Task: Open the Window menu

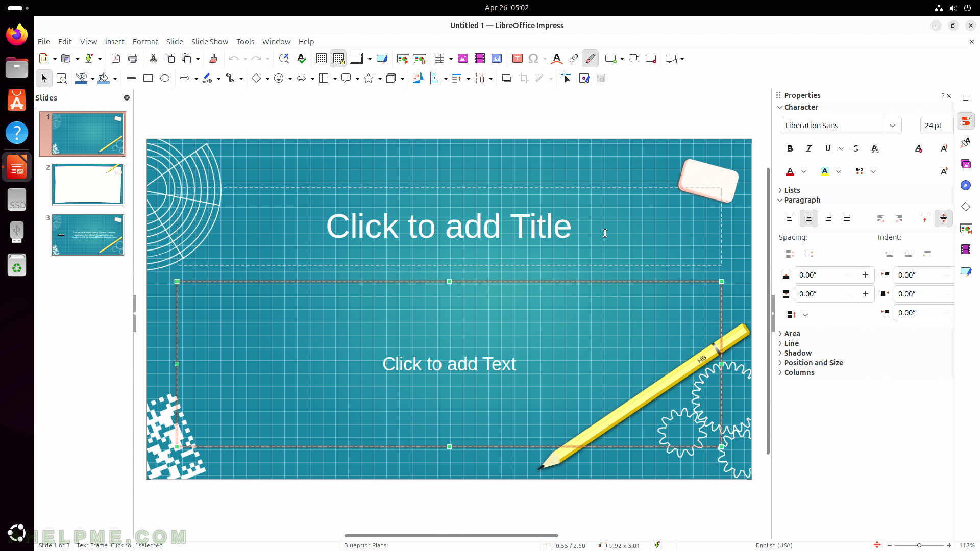Action: point(276,42)
